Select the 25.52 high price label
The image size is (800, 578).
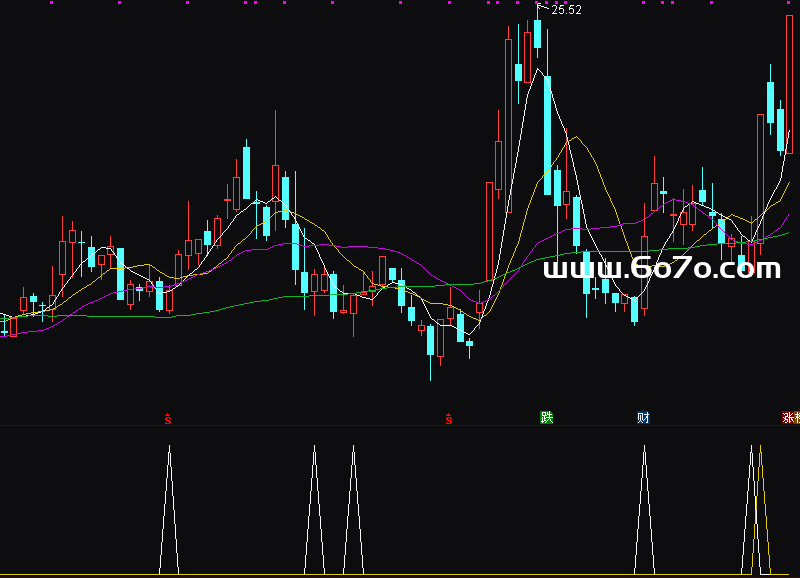(x=566, y=10)
